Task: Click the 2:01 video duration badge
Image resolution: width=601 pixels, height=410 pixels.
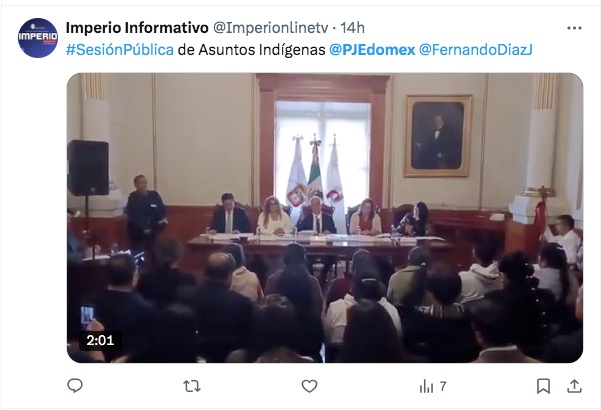Action: tap(100, 340)
